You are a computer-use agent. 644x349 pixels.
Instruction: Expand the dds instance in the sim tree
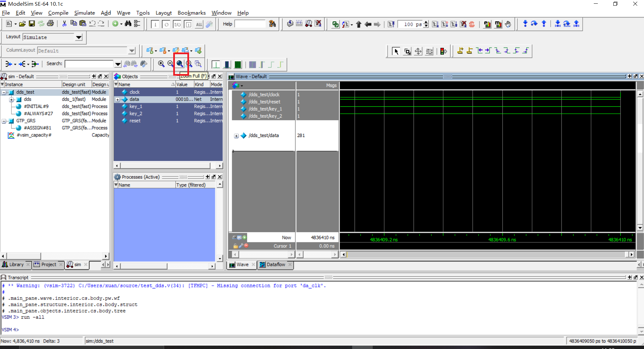point(11,99)
